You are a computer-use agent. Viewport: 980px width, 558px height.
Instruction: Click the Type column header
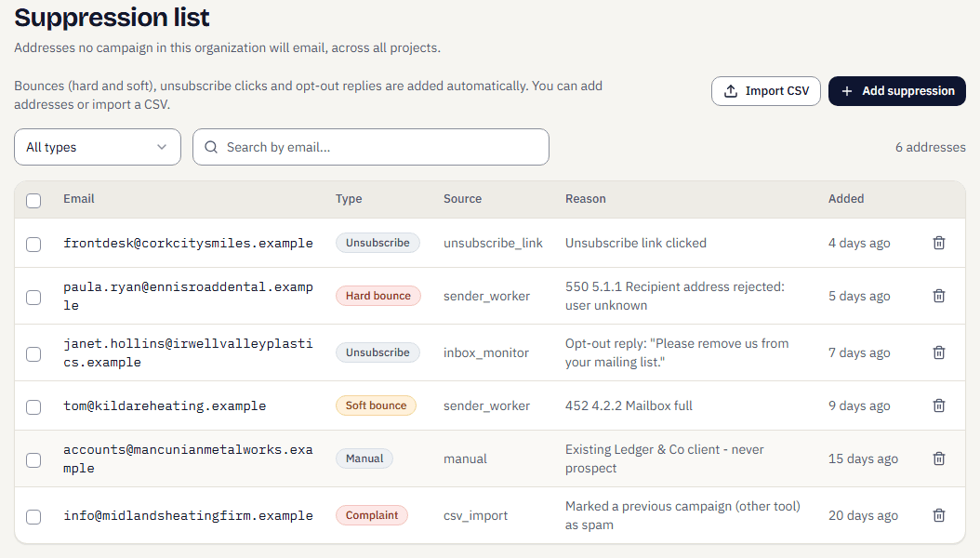(x=349, y=199)
